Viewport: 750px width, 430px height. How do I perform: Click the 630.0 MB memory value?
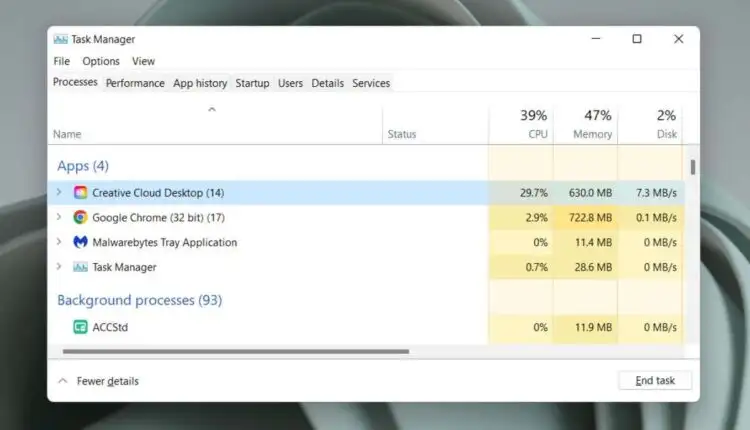tap(590, 193)
